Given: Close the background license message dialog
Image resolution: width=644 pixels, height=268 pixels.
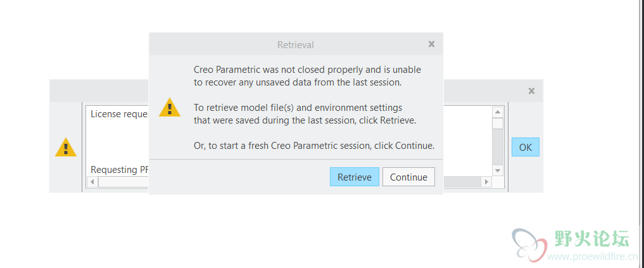Looking at the screenshot, I should [x=531, y=91].
